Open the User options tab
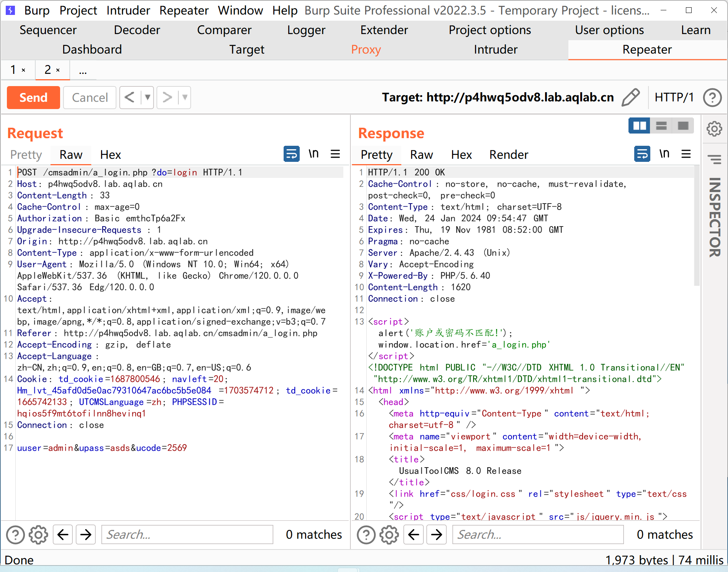The image size is (728, 572). click(609, 30)
